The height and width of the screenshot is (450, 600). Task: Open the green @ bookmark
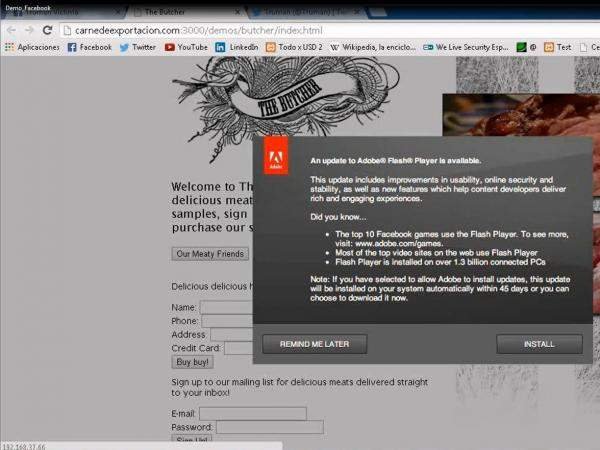coord(526,47)
